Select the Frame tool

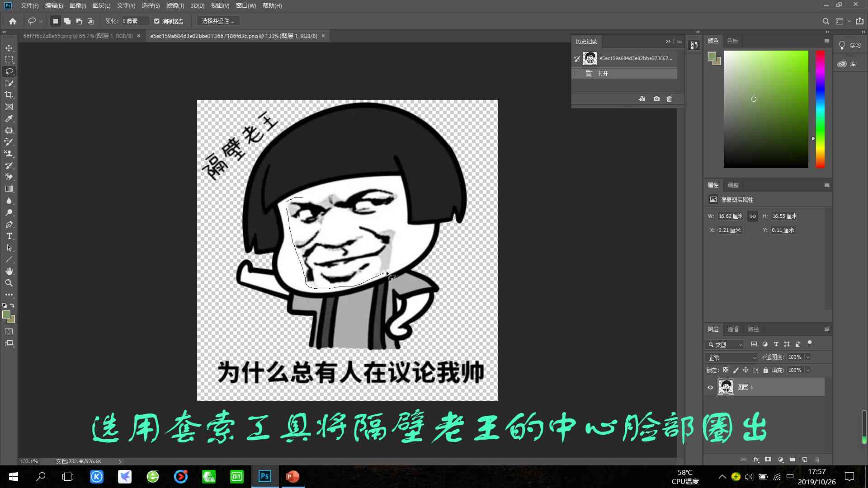point(9,107)
